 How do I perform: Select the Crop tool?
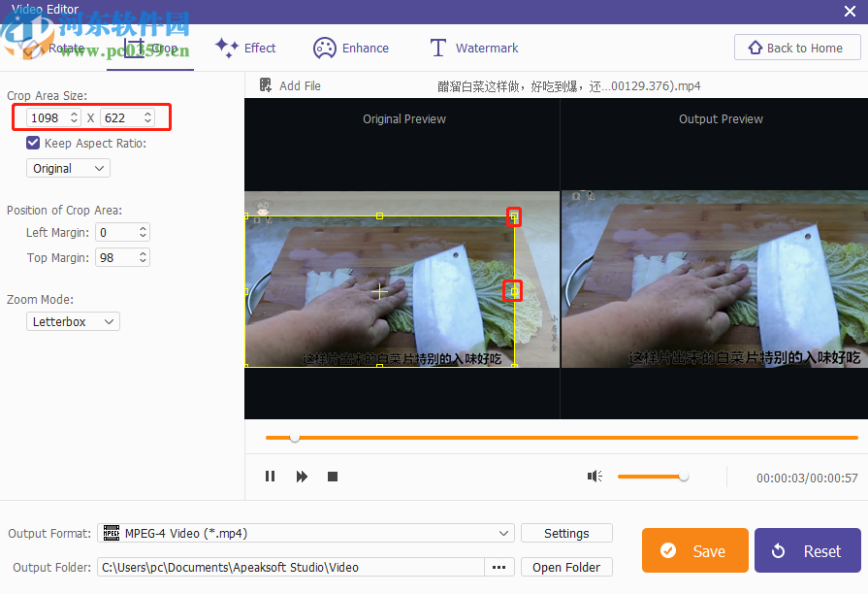[x=150, y=47]
